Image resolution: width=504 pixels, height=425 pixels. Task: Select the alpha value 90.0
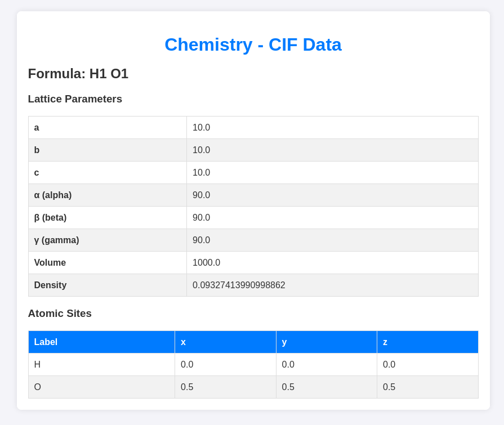(x=201, y=195)
